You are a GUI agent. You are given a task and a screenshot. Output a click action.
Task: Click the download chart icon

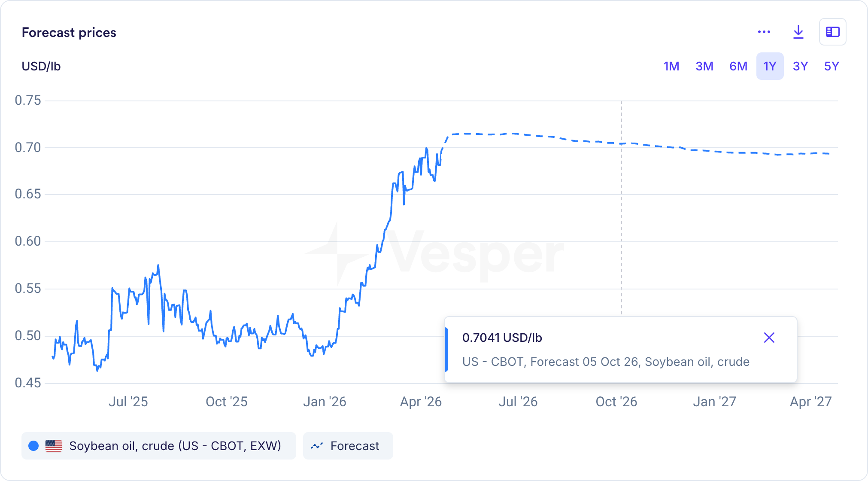(x=798, y=32)
